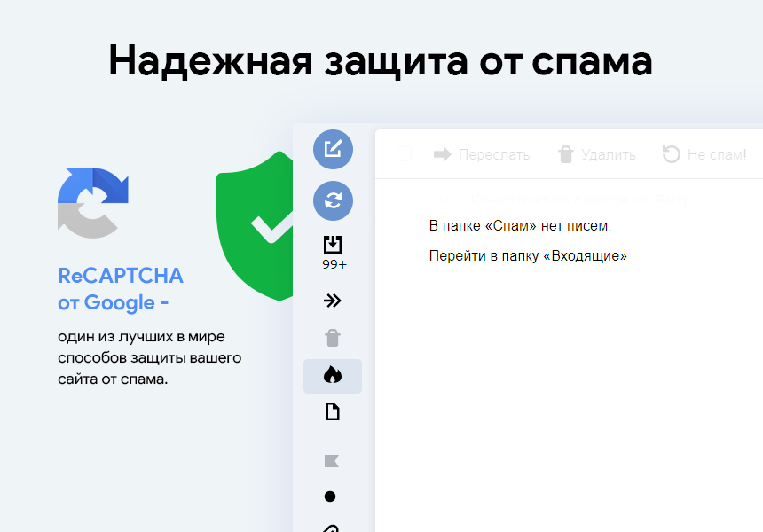Filter by flagged messages icon

[332, 460]
